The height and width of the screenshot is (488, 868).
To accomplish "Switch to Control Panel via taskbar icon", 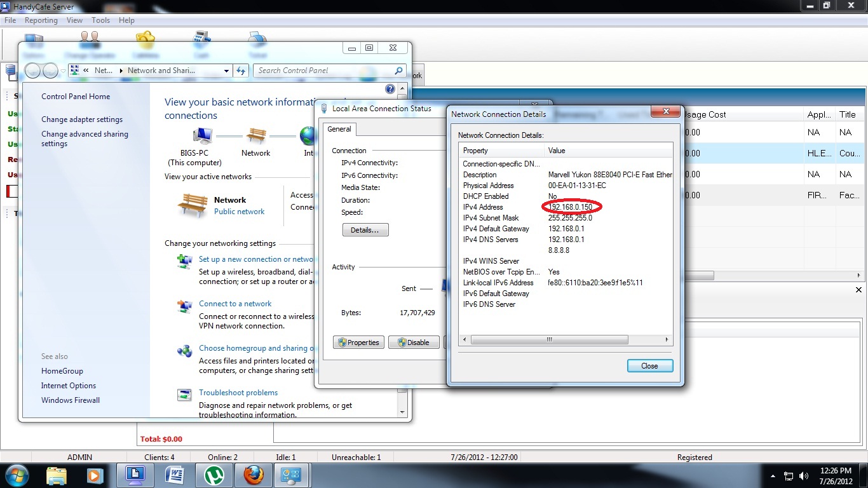I will pyautogui.click(x=292, y=475).
